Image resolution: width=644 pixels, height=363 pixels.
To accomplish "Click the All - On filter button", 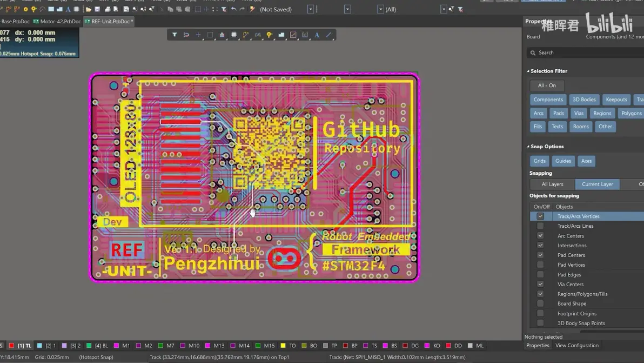I will pos(547,85).
